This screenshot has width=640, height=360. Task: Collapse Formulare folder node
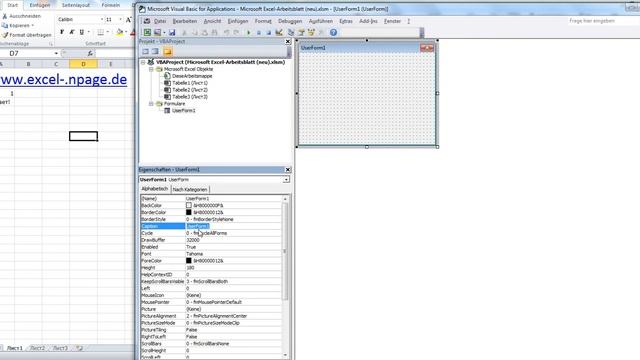(x=151, y=104)
